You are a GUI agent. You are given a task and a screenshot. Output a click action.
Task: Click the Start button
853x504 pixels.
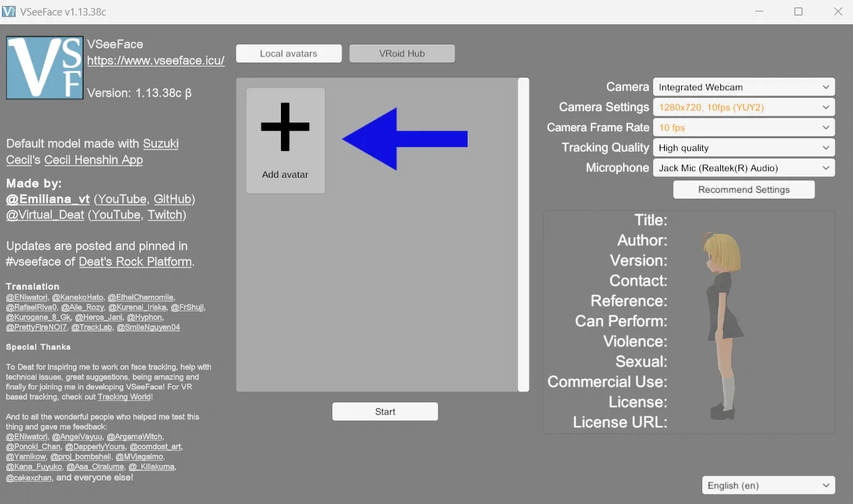[x=385, y=412]
